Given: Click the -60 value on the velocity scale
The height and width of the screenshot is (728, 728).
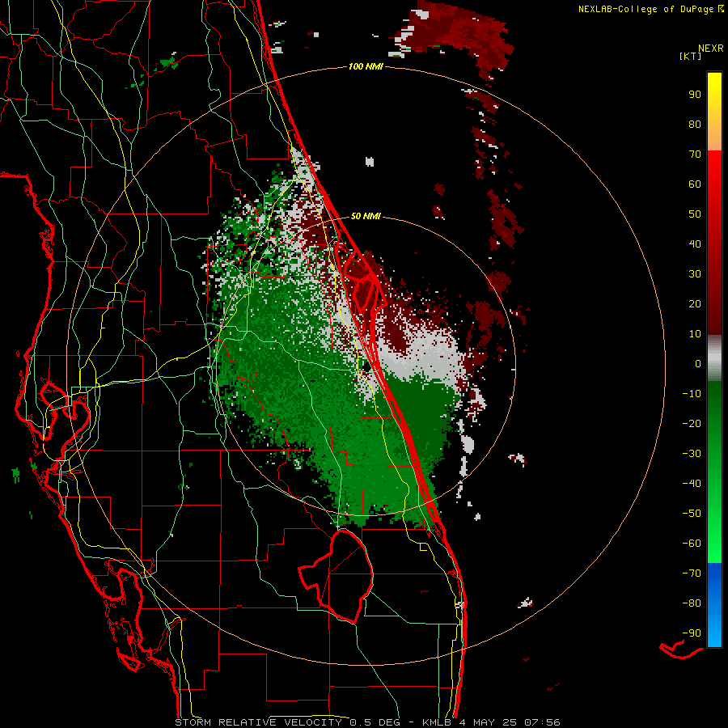Looking at the screenshot, I should [x=692, y=544].
